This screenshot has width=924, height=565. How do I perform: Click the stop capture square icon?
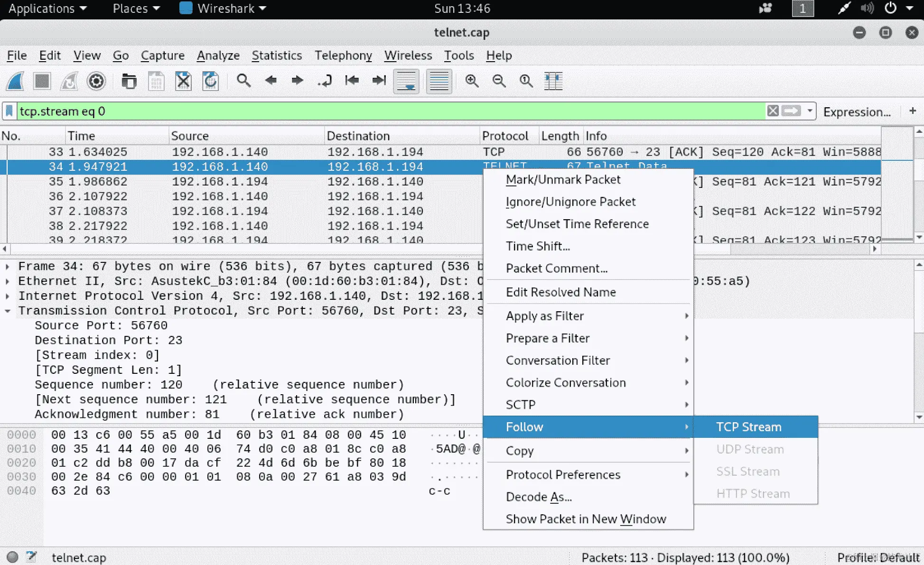pos(42,81)
